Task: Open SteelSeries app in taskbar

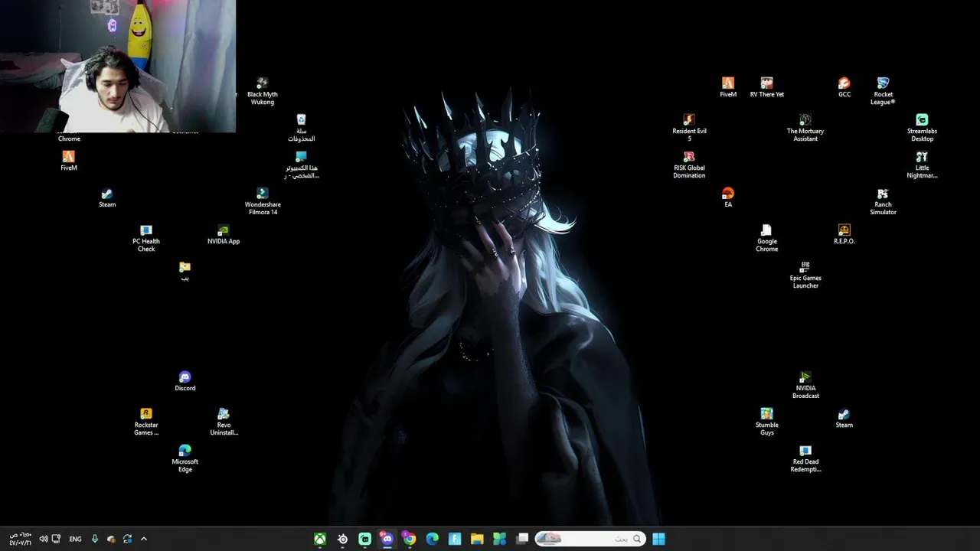Action: 342,539
